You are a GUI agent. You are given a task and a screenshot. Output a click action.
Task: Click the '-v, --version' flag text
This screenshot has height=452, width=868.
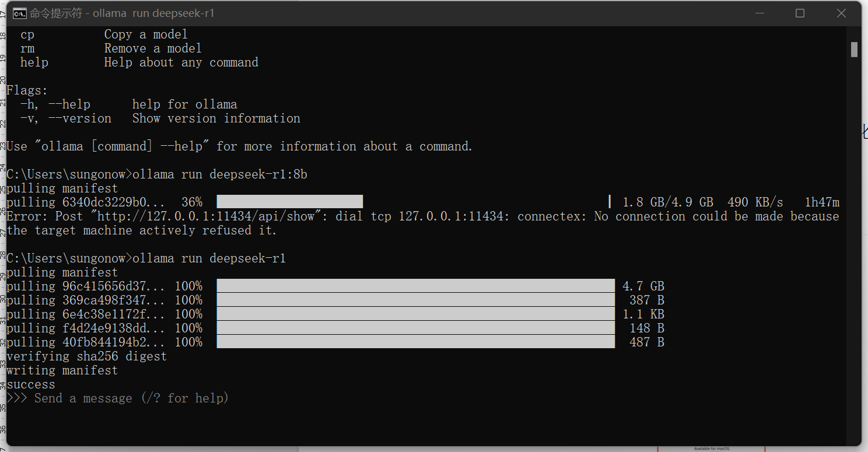(x=65, y=118)
